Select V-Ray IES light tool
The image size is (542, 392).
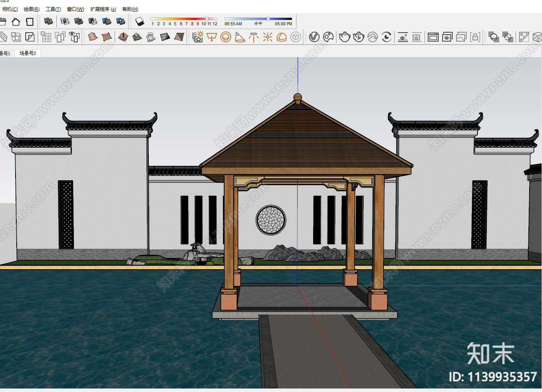tap(254, 37)
